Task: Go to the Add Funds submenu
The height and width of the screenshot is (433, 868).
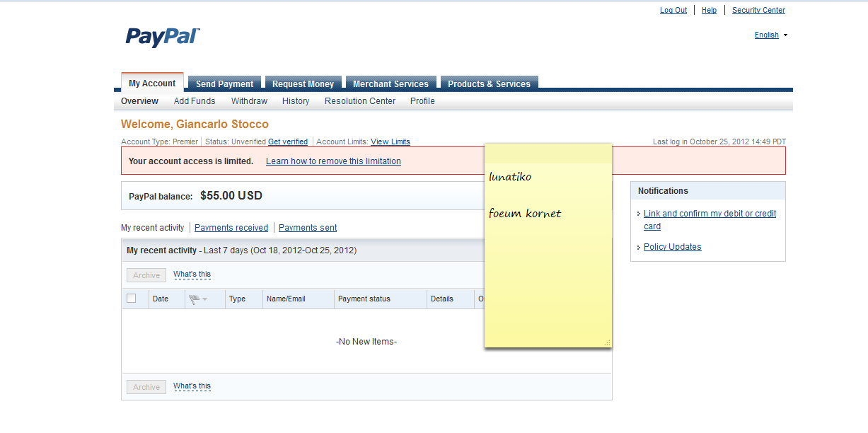Action: tap(195, 101)
